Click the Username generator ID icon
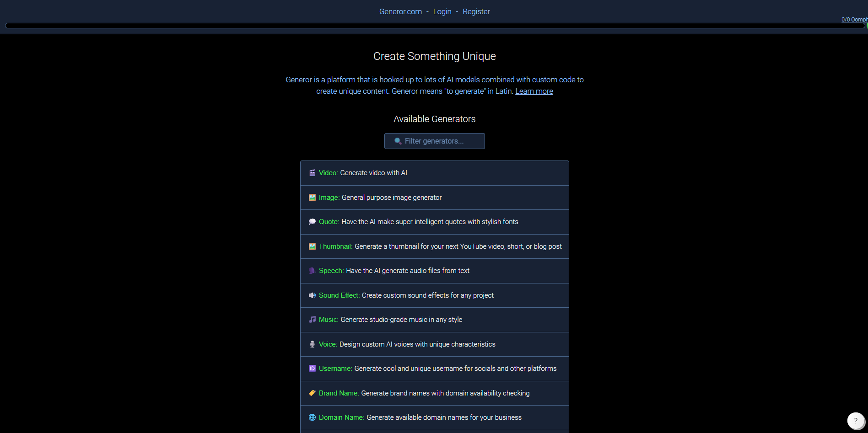The height and width of the screenshot is (433, 868). click(312, 369)
